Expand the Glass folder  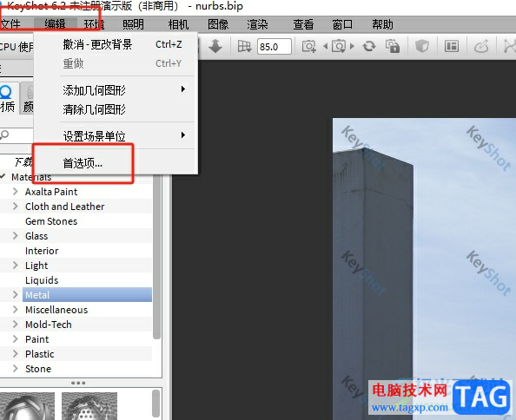(15, 236)
